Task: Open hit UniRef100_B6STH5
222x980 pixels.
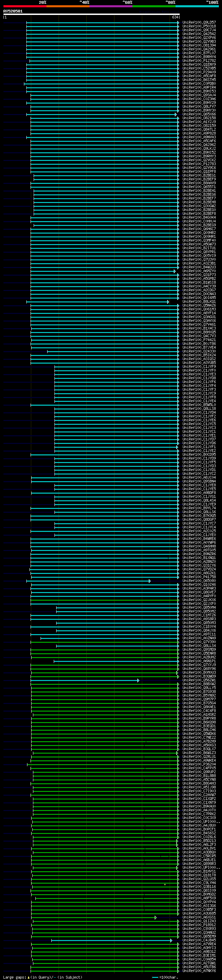Action: pyautogui.click(x=199, y=80)
